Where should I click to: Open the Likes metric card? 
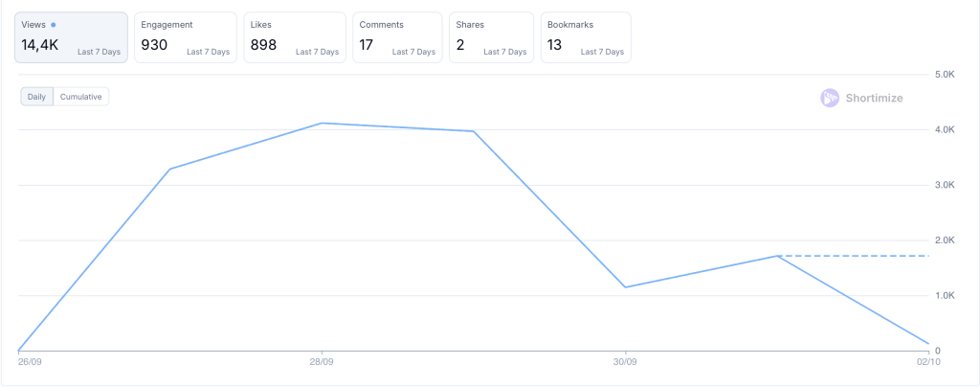(x=295, y=37)
